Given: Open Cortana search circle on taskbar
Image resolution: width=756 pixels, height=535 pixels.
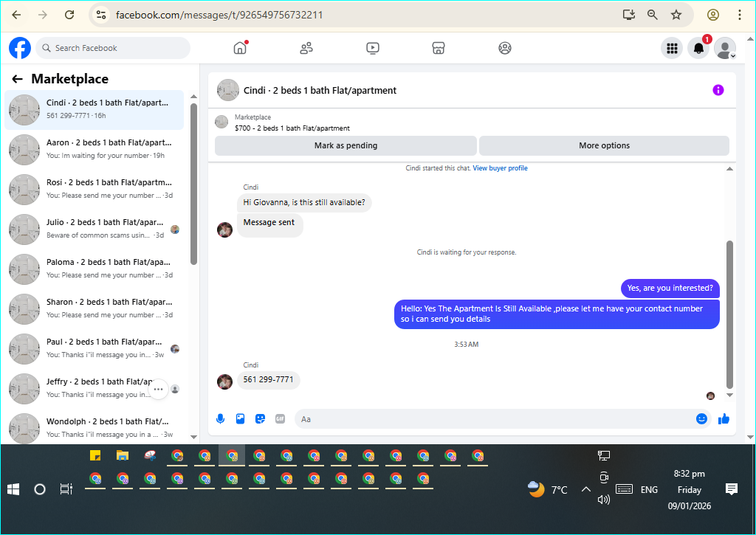Looking at the screenshot, I should coord(40,490).
